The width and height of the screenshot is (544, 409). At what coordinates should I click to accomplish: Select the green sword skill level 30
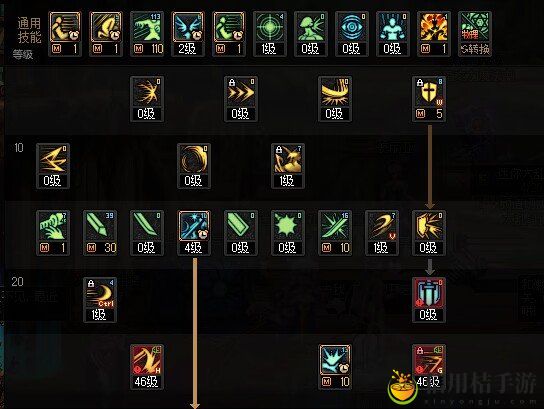pos(100,226)
